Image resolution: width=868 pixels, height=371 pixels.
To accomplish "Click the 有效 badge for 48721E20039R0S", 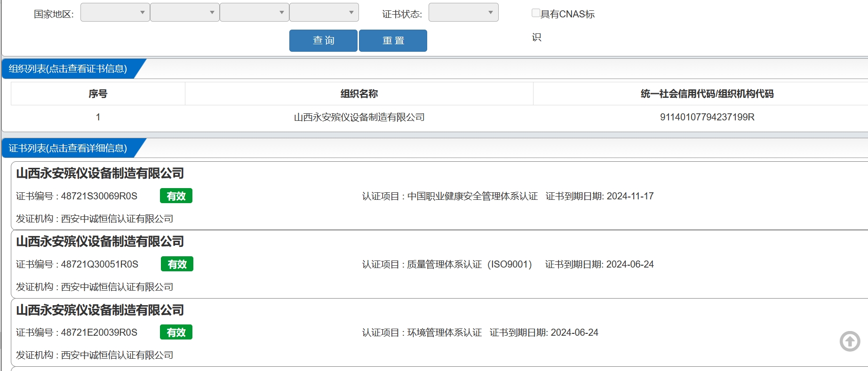I will (176, 332).
